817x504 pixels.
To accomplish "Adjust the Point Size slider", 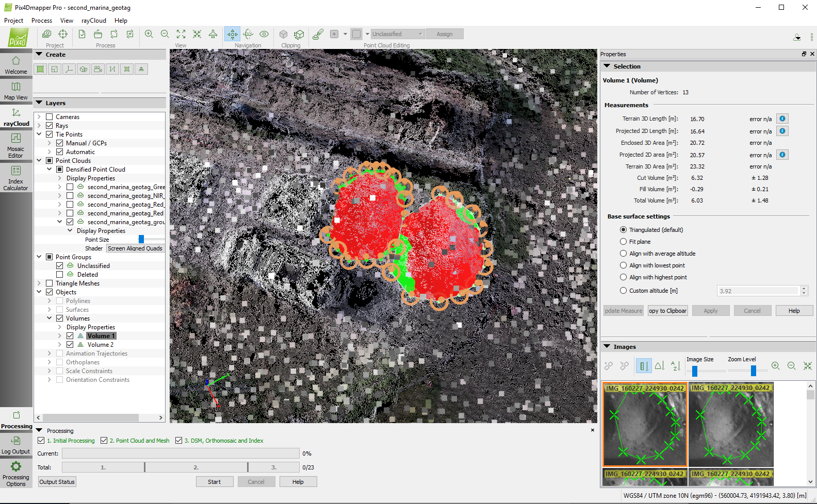I will click(141, 240).
